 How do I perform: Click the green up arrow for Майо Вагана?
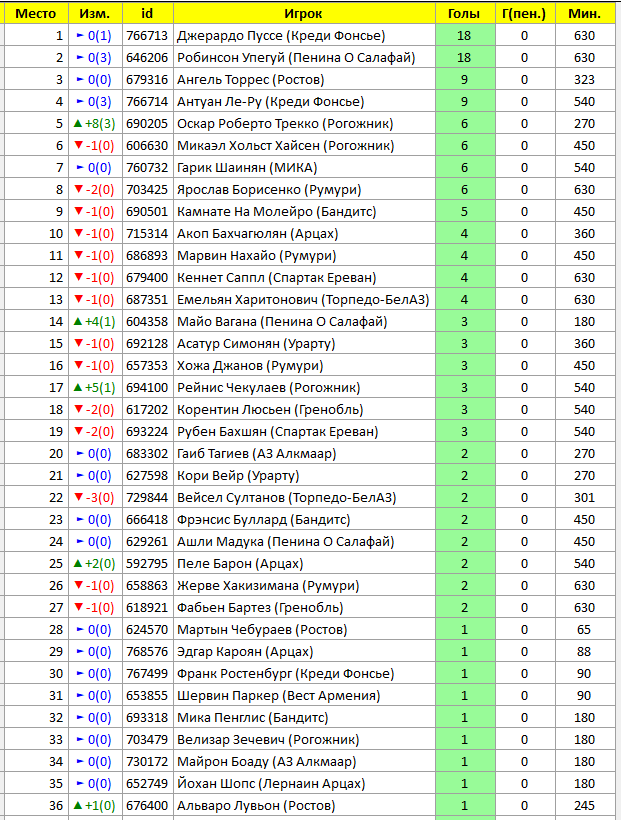tap(78, 322)
